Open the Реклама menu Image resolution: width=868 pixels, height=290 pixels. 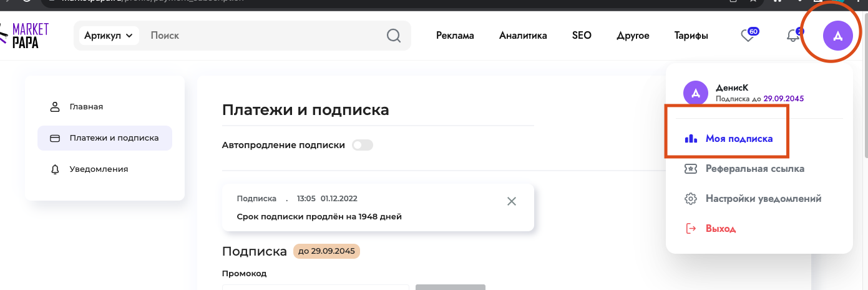tap(455, 36)
